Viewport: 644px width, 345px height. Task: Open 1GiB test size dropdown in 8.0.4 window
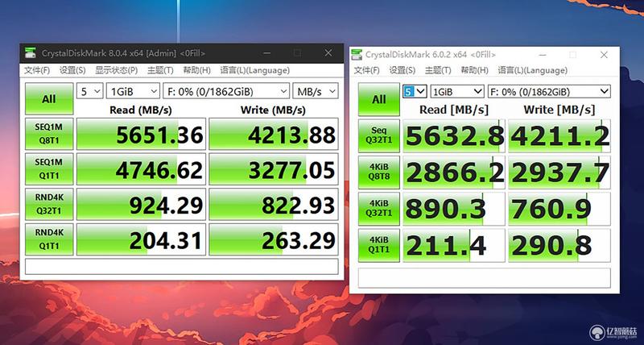click(x=133, y=91)
